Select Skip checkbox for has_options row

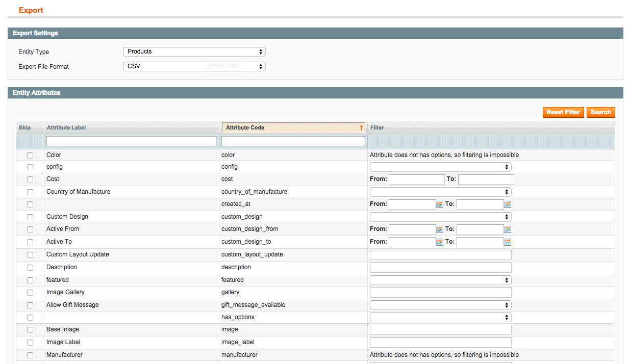[30, 318]
